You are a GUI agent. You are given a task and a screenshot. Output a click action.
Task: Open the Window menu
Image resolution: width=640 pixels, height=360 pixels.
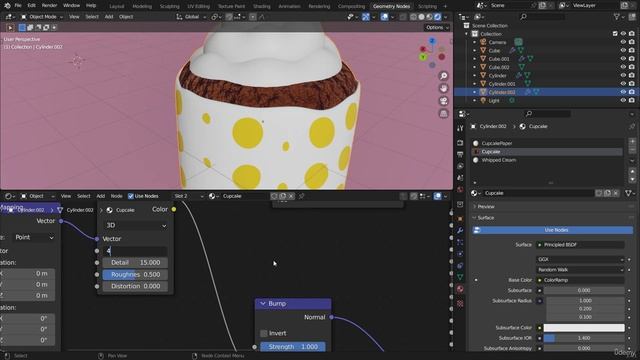tap(71, 6)
